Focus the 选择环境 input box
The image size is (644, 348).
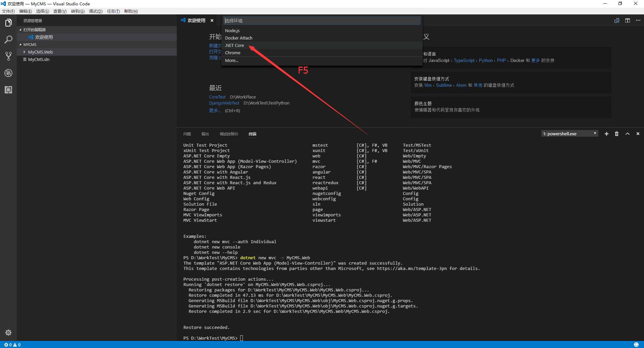point(322,20)
